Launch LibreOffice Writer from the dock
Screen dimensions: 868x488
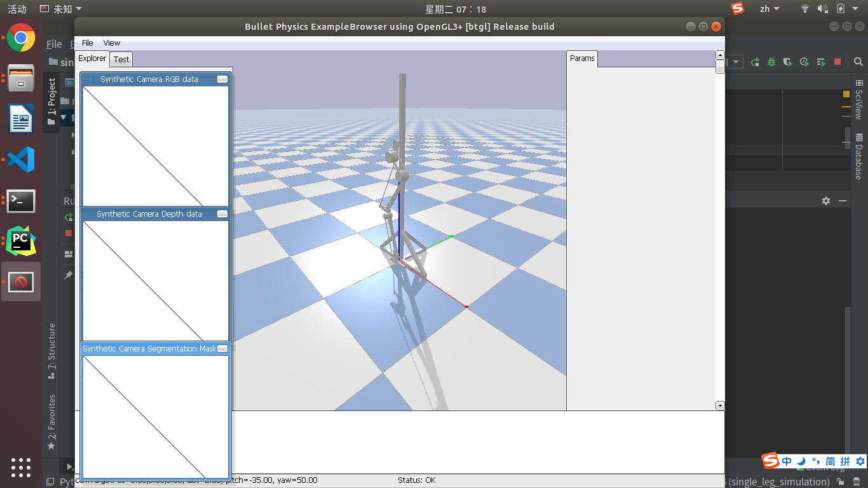click(x=21, y=119)
